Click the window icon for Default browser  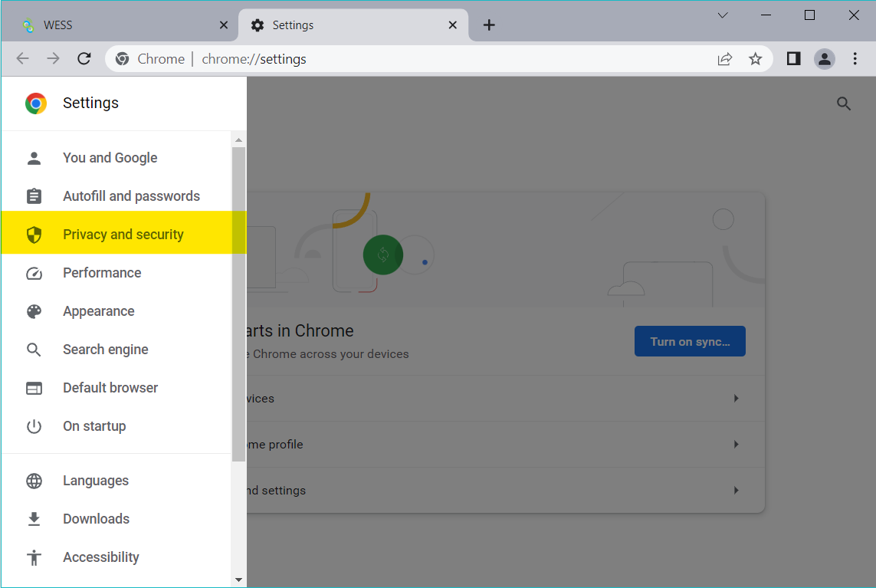(x=34, y=388)
